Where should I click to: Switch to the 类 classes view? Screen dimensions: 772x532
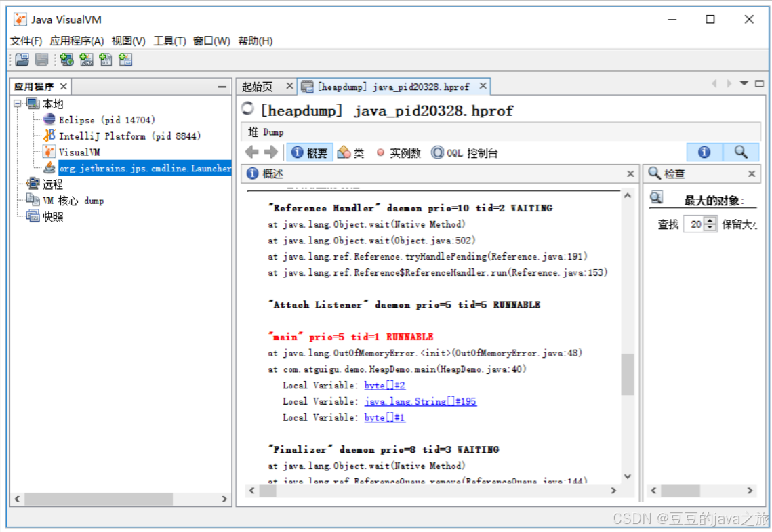click(x=351, y=152)
